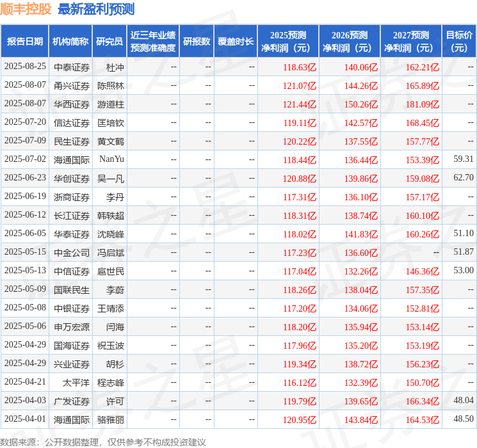477x448 pixels.
Task: Click analyst name 李蔚
Action: coord(115,289)
